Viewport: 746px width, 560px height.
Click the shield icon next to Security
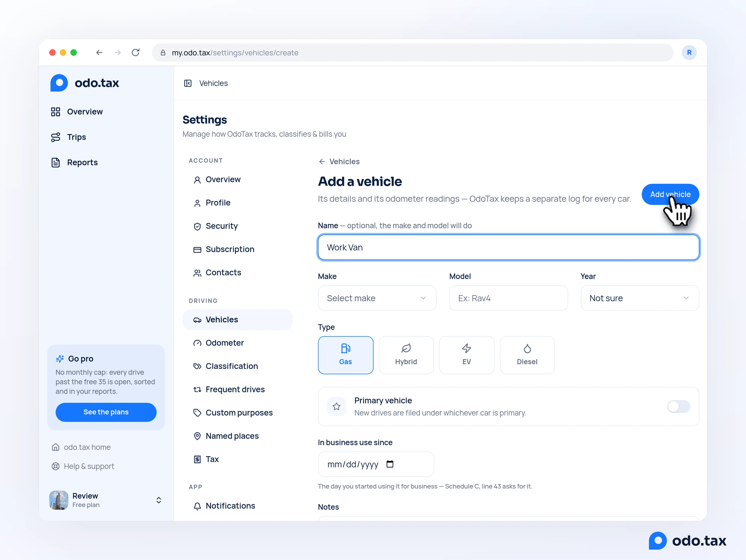click(x=197, y=226)
